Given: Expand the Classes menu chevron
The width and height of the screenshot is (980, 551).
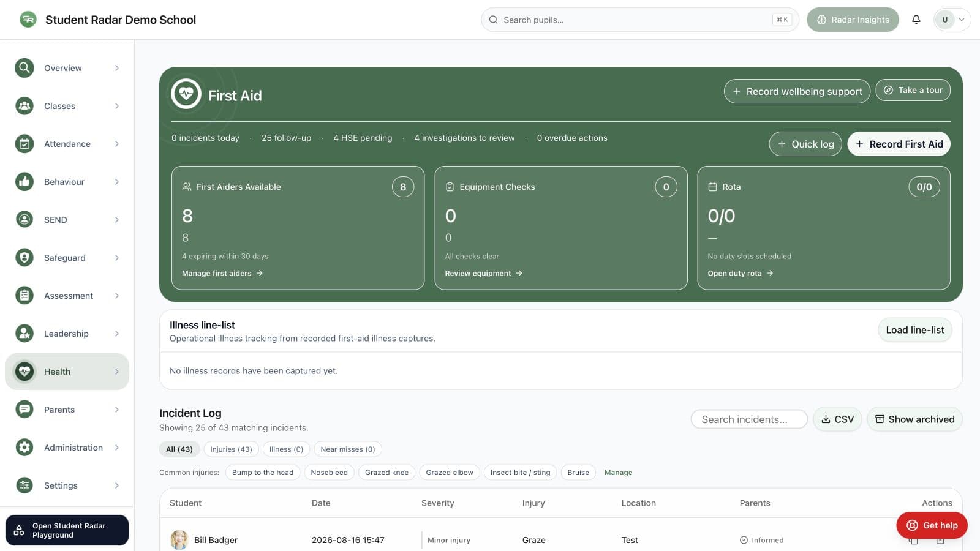Looking at the screenshot, I should coord(117,106).
